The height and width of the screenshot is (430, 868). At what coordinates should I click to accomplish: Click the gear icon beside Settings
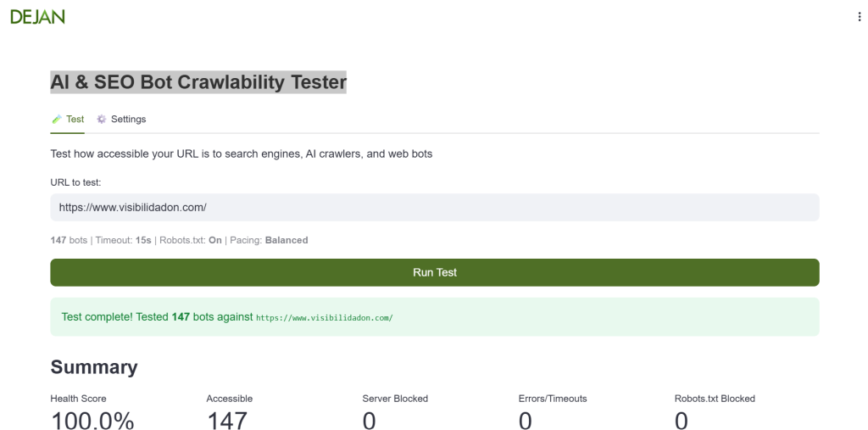pos(102,120)
